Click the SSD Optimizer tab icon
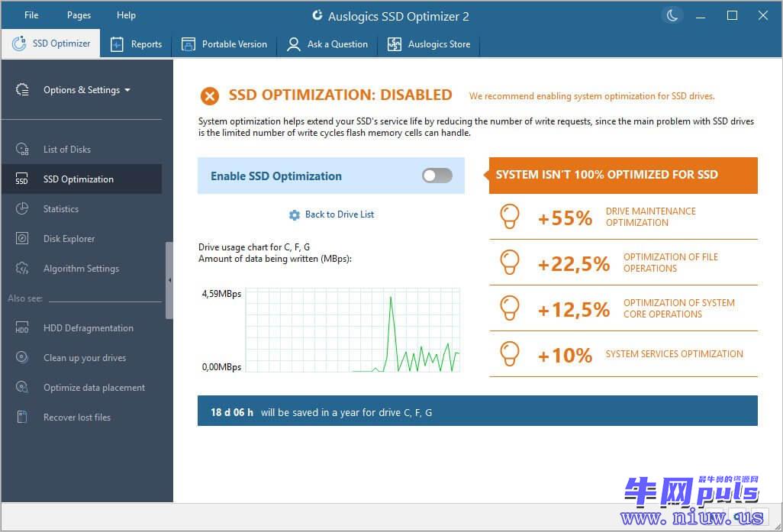Screen dimensions: 783x532 tap(19, 44)
